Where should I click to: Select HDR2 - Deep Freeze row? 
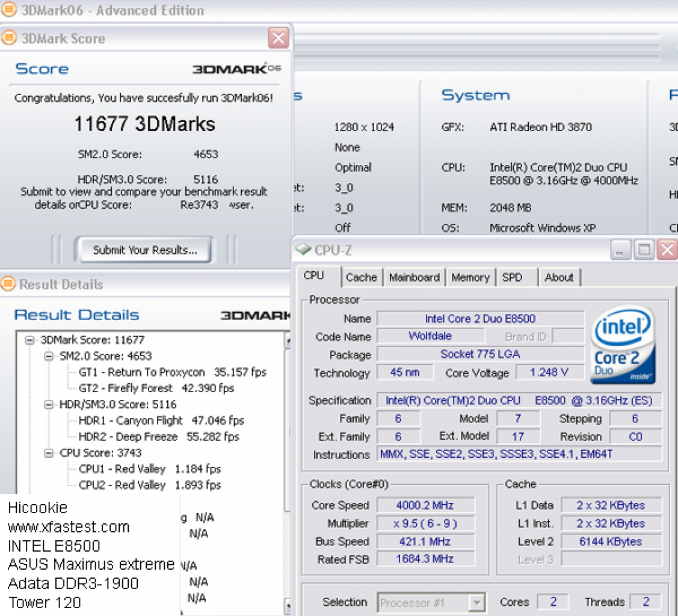pos(159,437)
